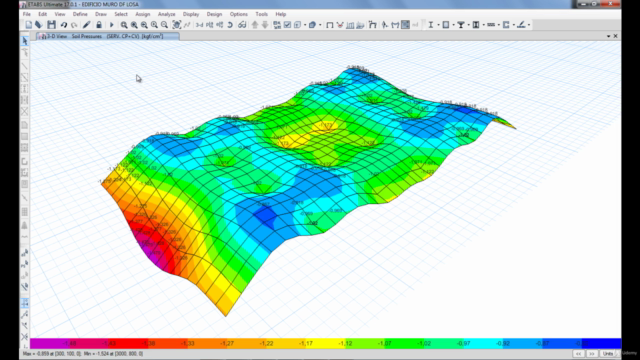The height and width of the screenshot is (360, 640).
Task: Activate the pan tool icon
Action: click(x=176, y=25)
